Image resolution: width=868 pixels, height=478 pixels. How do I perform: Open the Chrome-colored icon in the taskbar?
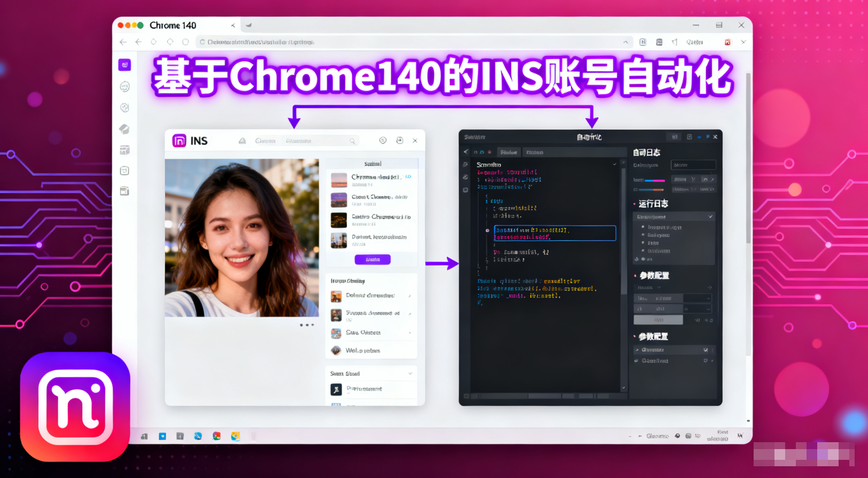coord(216,436)
